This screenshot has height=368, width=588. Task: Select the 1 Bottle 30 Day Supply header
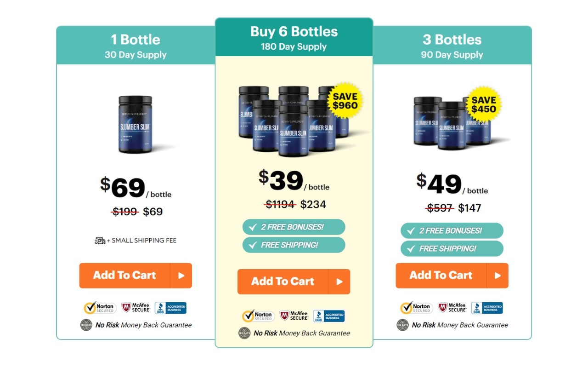(136, 46)
